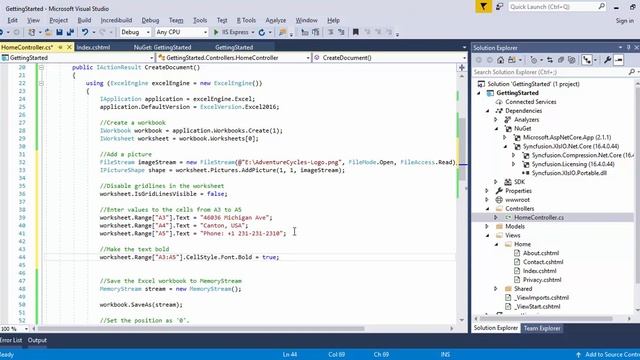Click Sign in link
The height and width of the screenshot is (360, 640).
tap(624, 20)
